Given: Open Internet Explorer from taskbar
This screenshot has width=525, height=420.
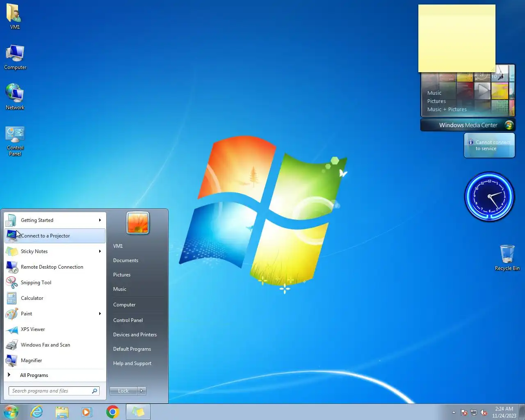Looking at the screenshot, I should pos(37,412).
